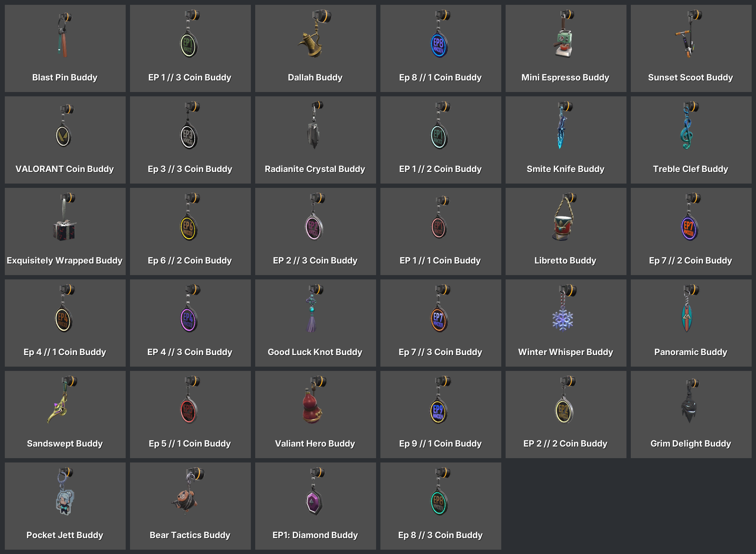
Task: Pick the Ep 9 // 1 Coin Buddy
Action: (x=441, y=414)
